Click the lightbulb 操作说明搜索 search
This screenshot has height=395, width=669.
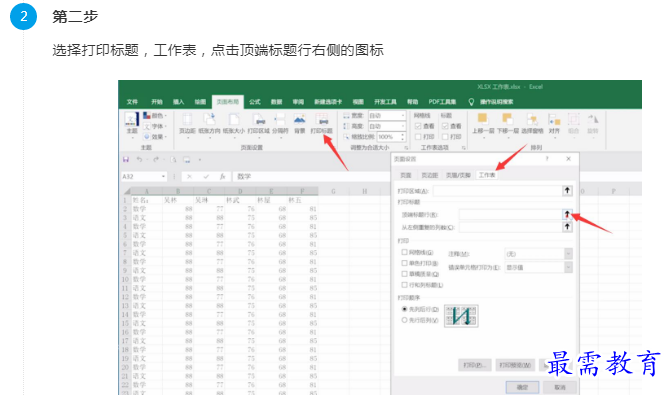tap(491, 102)
